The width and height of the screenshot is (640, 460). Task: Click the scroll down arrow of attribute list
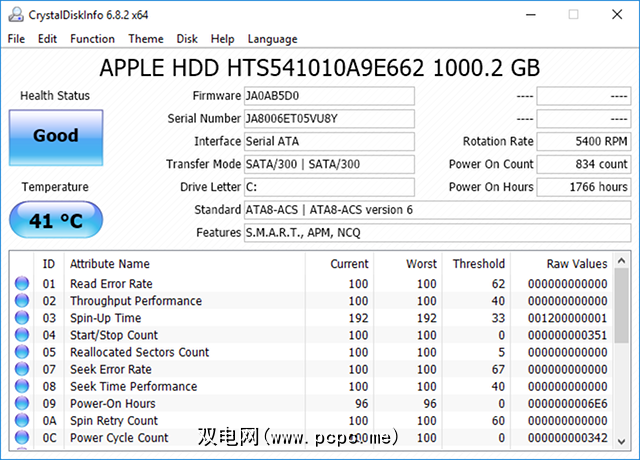[622, 441]
